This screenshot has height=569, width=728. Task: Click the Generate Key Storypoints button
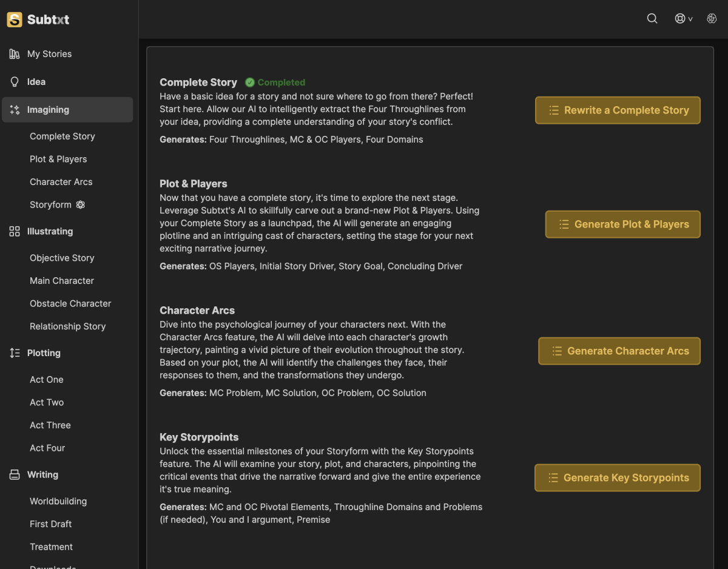pos(618,478)
